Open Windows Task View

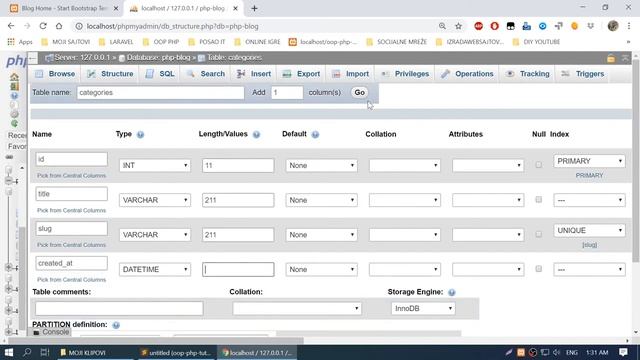(45, 352)
